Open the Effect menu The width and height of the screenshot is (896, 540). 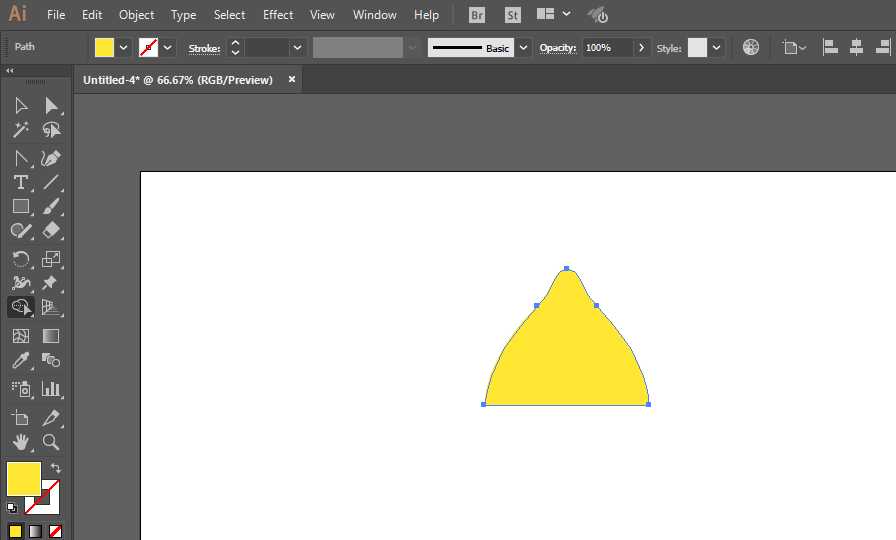pyautogui.click(x=278, y=15)
